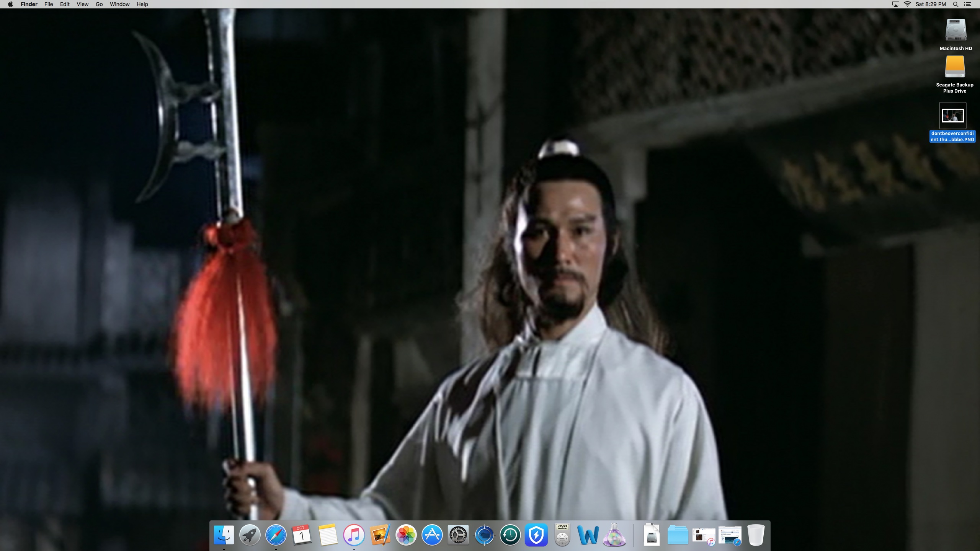Viewport: 980px width, 551px height.
Task: Open Launchpad rocket icon in Dock
Action: tap(250, 535)
